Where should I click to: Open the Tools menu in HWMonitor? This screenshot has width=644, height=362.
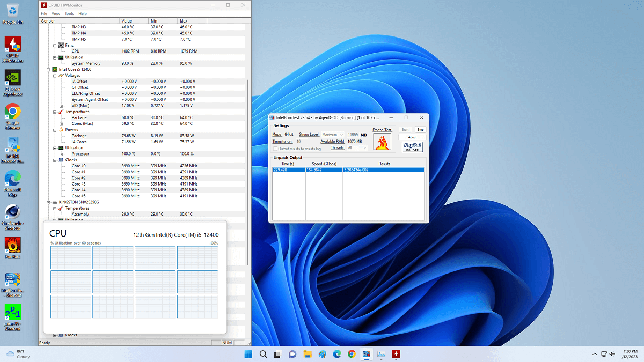69,13
